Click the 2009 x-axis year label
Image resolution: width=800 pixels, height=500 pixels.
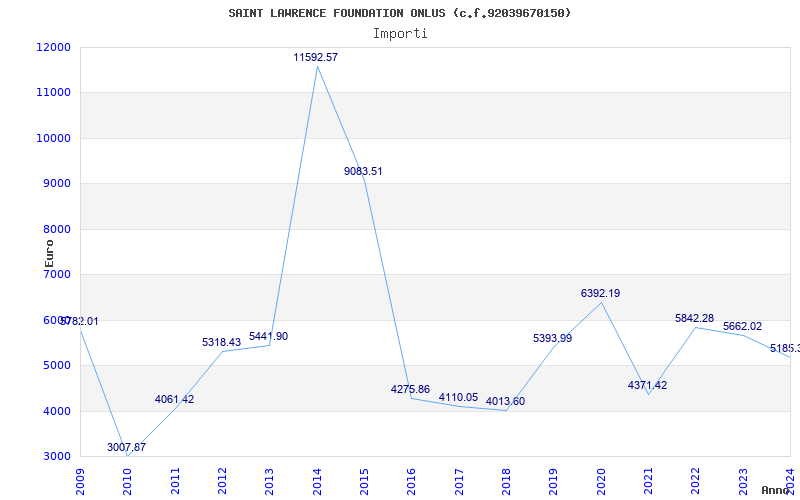point(80,482)
